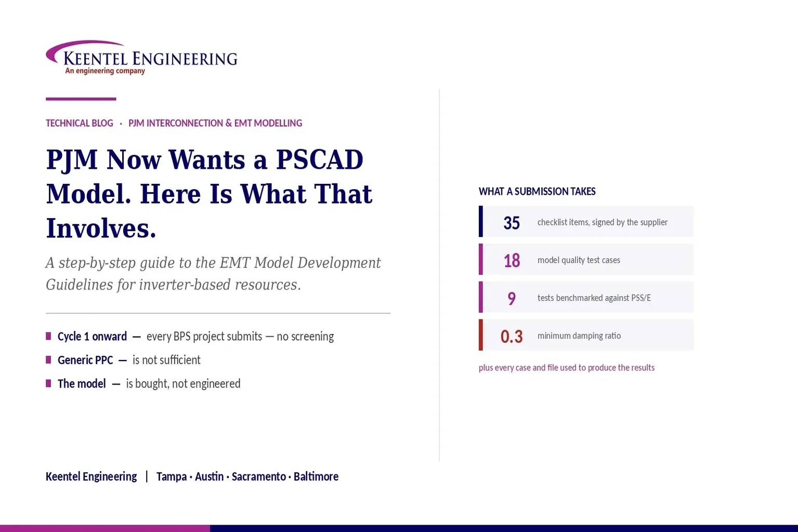
Task: Click the 'Generic PPC' bullet text
Action: (85, 360)
